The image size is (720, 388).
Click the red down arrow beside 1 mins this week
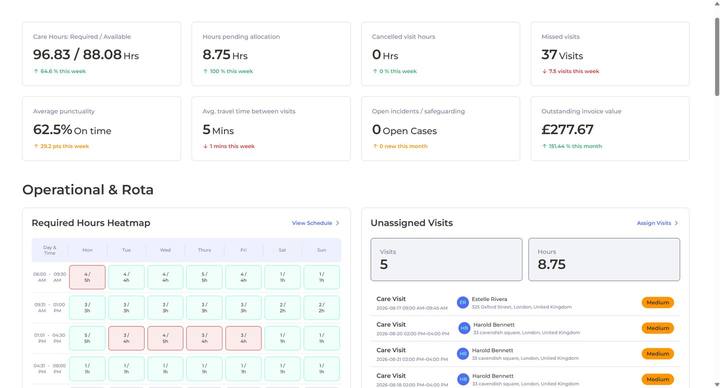205,146
